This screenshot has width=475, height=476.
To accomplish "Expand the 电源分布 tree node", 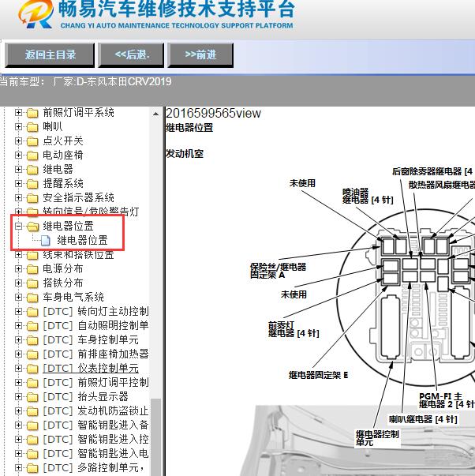I will coord(18,269).
